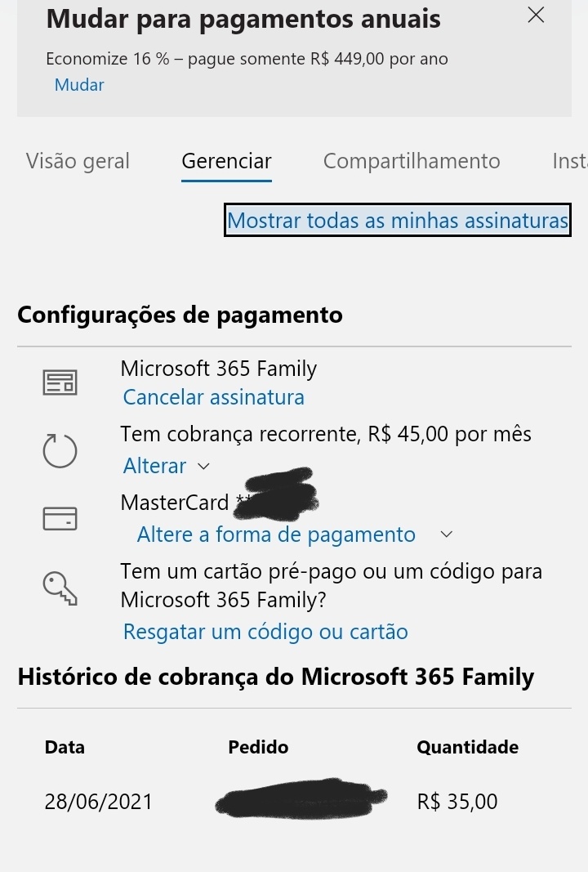This screenshot has height=872, width=588.
Task: Click the Quantidade column header
Action: [467, 747]
